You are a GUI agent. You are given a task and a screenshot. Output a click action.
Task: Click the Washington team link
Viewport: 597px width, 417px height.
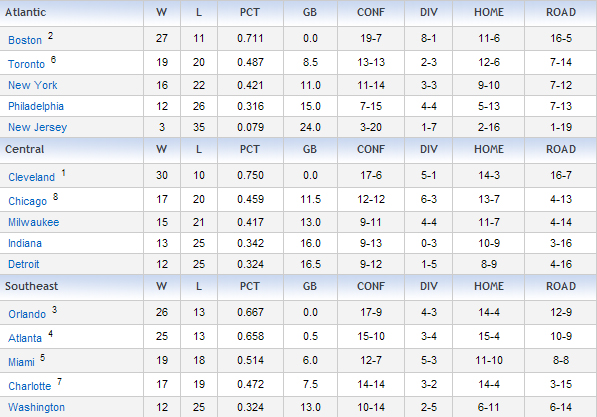[x=36, y=407]
